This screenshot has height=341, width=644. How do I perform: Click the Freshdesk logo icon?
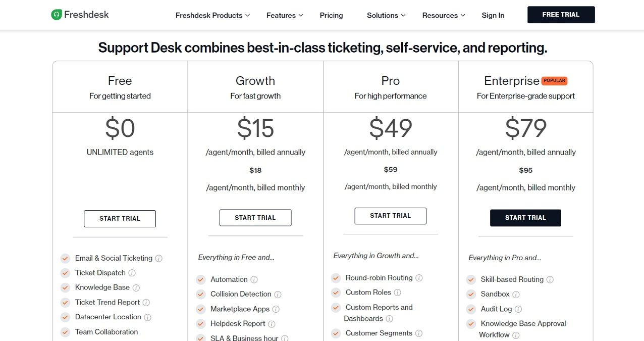coord(56,14)
